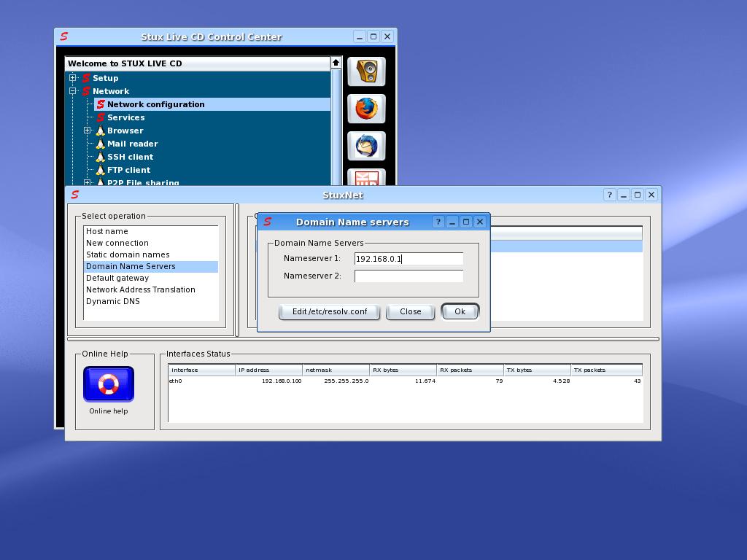
Task: Select FTP client in the tree
Action: [x=128, y=169]
